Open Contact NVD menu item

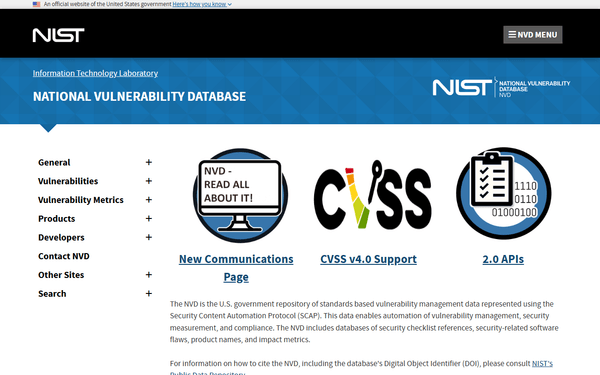coord(64,256)
